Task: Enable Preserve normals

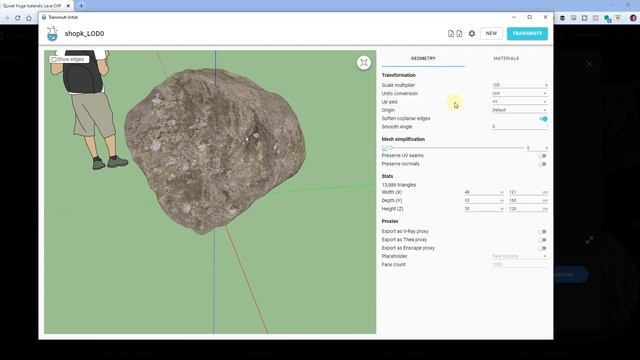Action: click(x=542, y=164)
